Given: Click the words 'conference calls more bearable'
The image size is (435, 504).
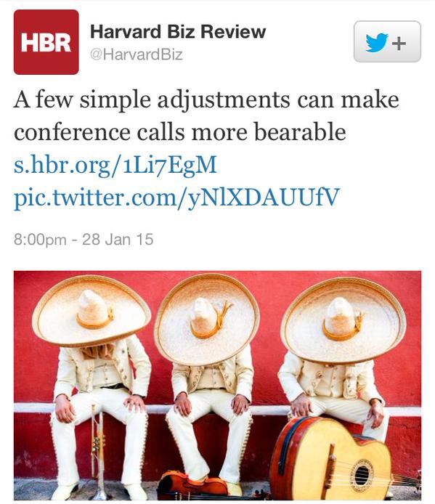Looking at the screenshot, I should [x=179, y=132].
